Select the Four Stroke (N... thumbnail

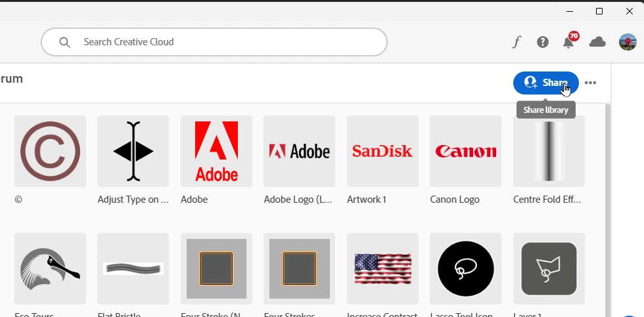[x=216, y=268]
